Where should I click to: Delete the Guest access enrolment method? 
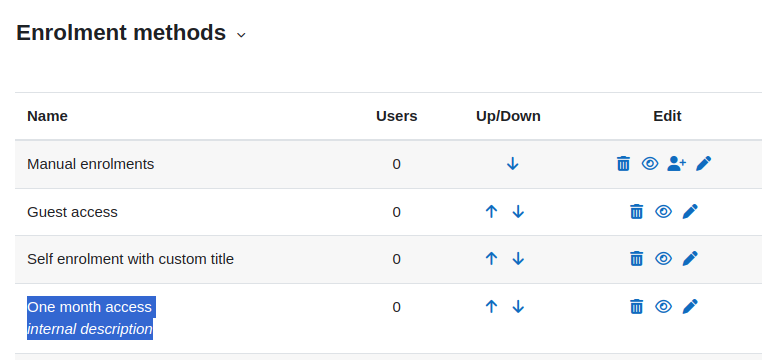pos(636,212)
